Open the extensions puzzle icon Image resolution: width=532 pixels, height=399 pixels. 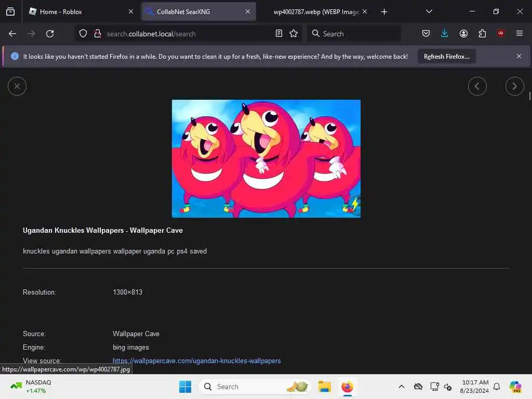[482, 33]
